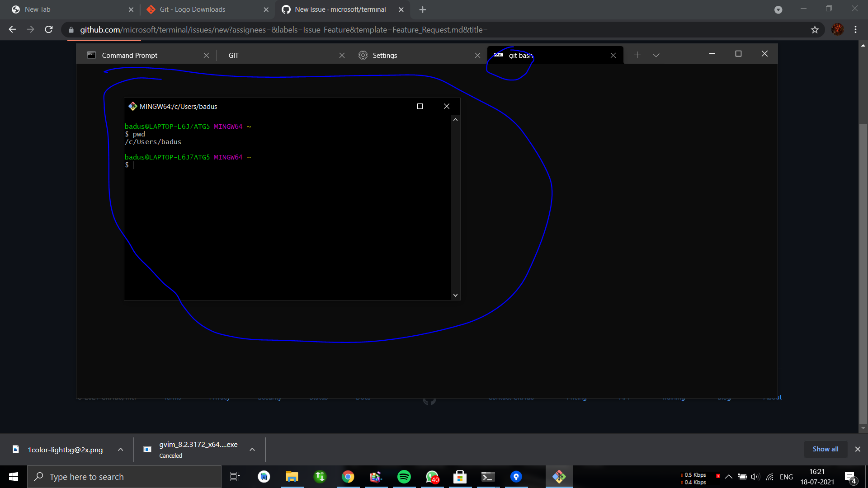Expand options for 1color-lightbg@2x.png download

coord(120,450)
